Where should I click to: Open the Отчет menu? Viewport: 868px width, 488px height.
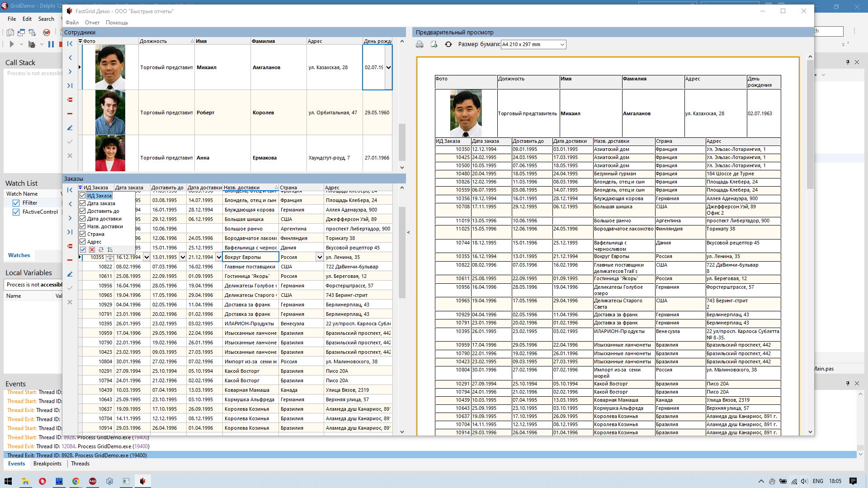[x=92, y=23]
